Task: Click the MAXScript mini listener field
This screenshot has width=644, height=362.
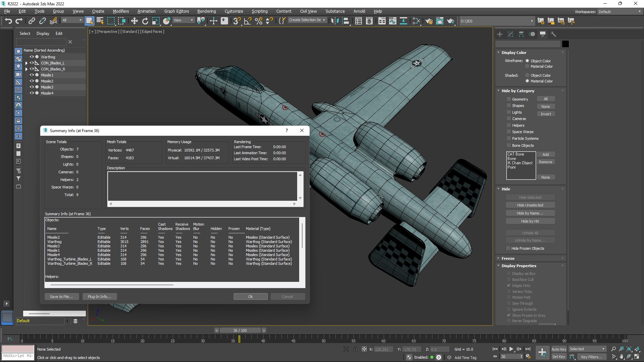Action: 18,356
